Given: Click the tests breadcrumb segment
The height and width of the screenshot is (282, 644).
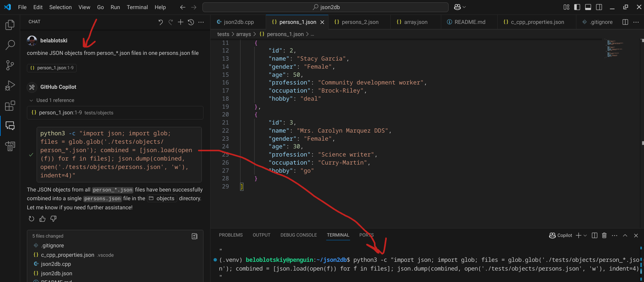Looking at the screenshot, I should tap(223, 34).
